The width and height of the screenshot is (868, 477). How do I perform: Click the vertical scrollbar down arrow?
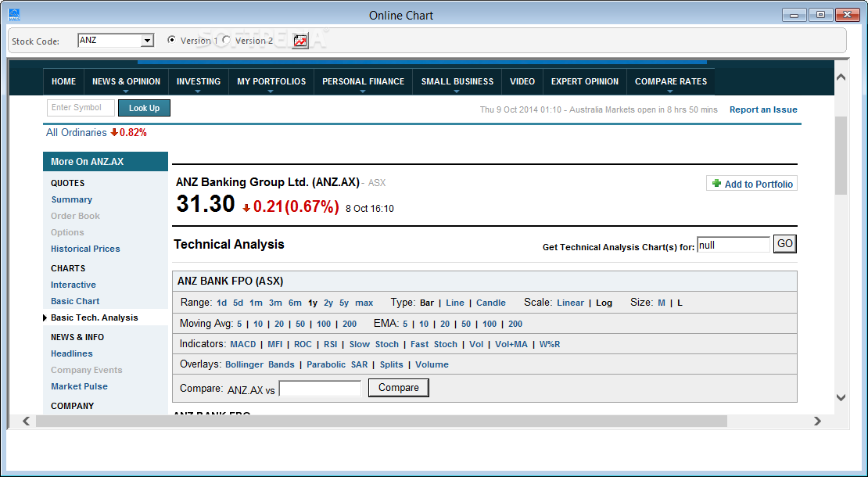841,397
